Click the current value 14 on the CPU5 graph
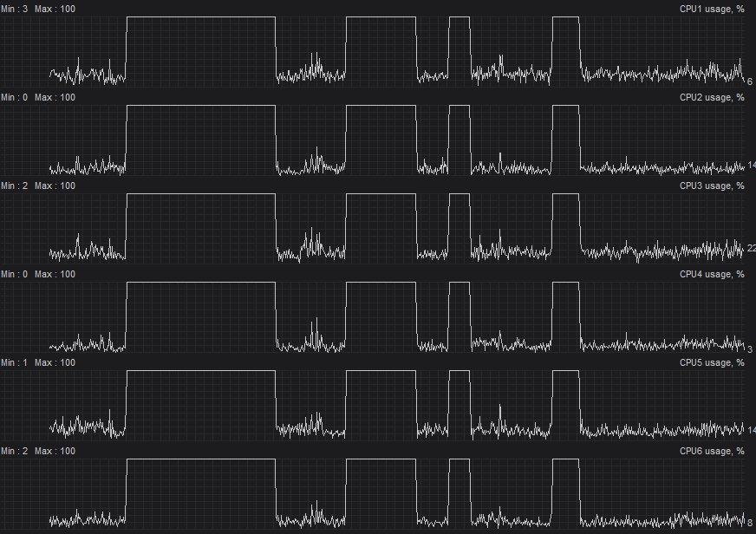Screen dimensions: 756x534 (x=751, y=428)
